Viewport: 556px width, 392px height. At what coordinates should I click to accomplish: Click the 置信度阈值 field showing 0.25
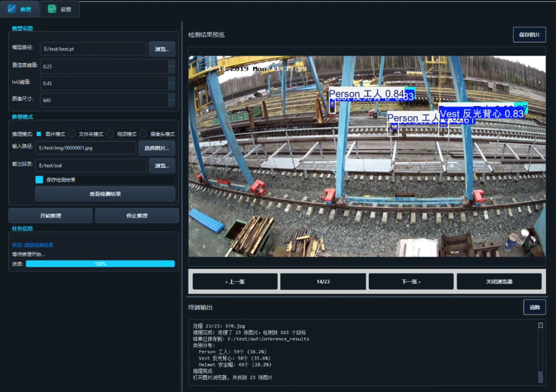click(104, 66)
